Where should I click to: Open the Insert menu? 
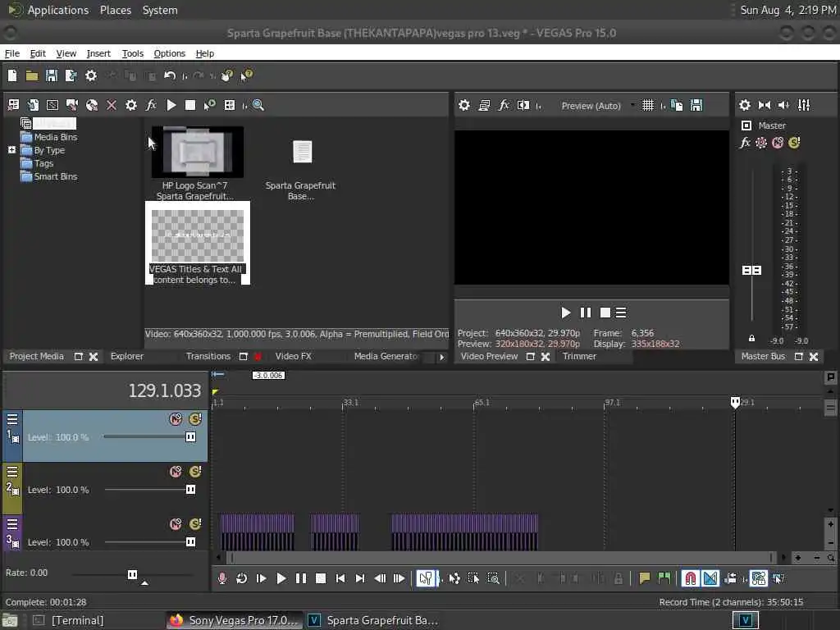[x=98, y=53]
